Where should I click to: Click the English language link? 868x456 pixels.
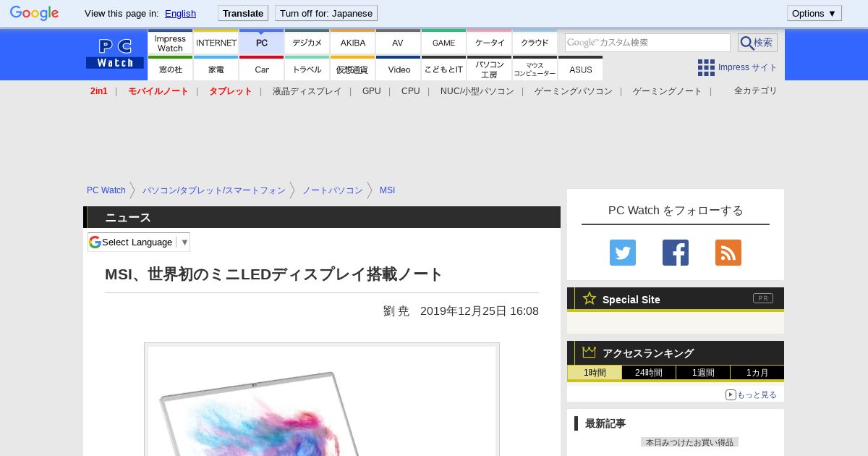pyautogui.click(x=180, y=13)
